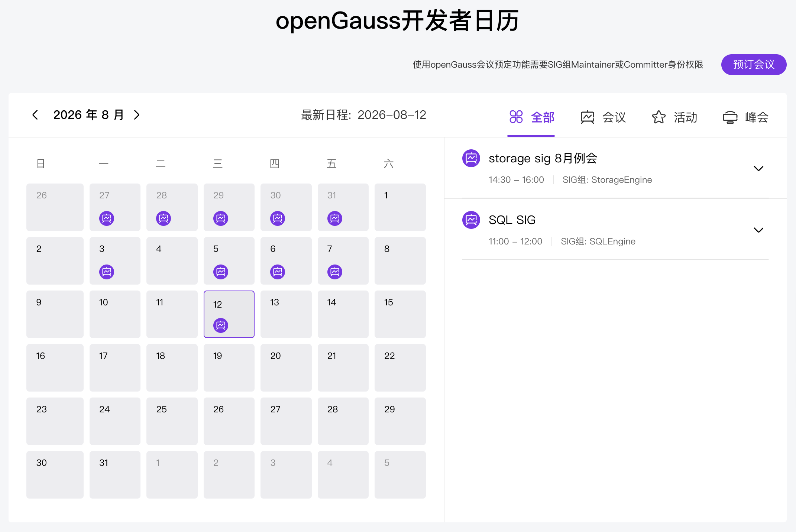
Task: Click the 2026 年 8 月 month label
Action: pyautogui.click(x=88, y=115)
